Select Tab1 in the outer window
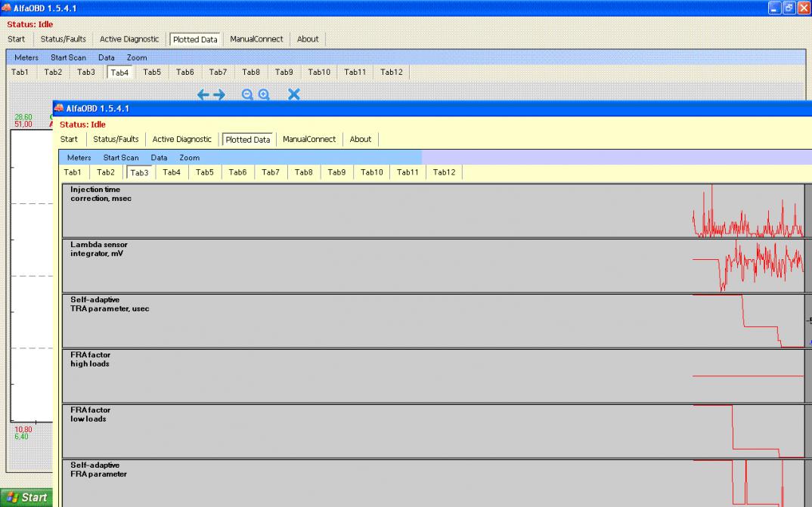The height and width of the screenshot is (507, 812). 20,73
